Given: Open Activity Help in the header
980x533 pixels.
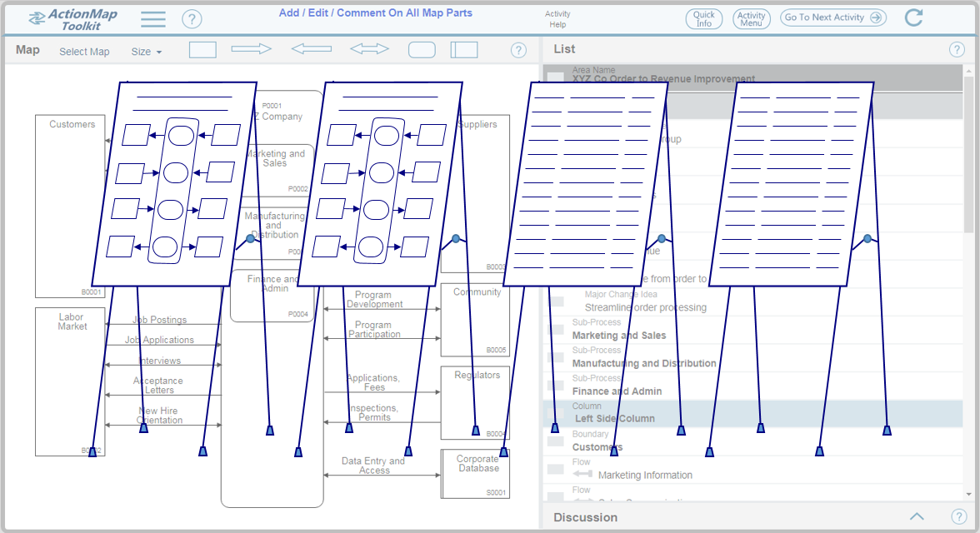Looking at the screenshot, I should pos(557,19).
